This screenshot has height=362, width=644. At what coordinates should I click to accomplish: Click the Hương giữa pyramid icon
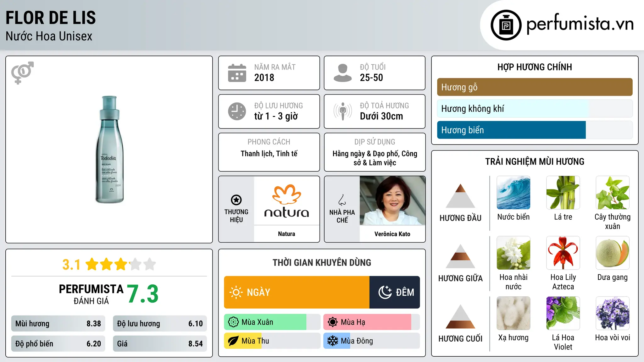(460, 256)
